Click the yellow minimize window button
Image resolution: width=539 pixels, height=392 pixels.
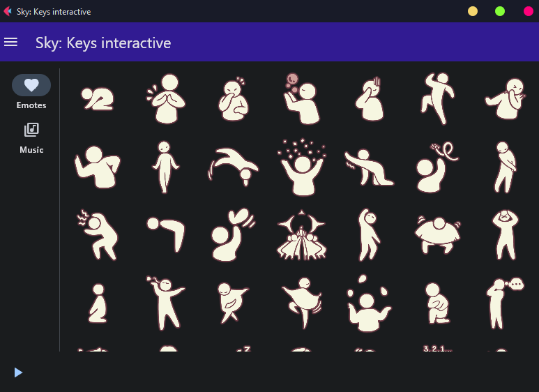473,11
